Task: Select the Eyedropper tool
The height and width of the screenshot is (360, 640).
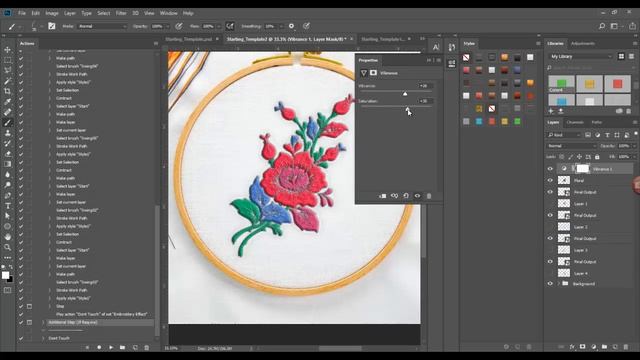Action: pos(8,102)
